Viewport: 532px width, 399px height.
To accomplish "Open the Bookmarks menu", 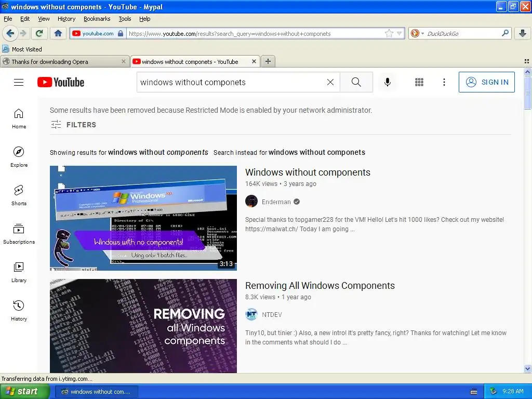I will click(97, 19).
